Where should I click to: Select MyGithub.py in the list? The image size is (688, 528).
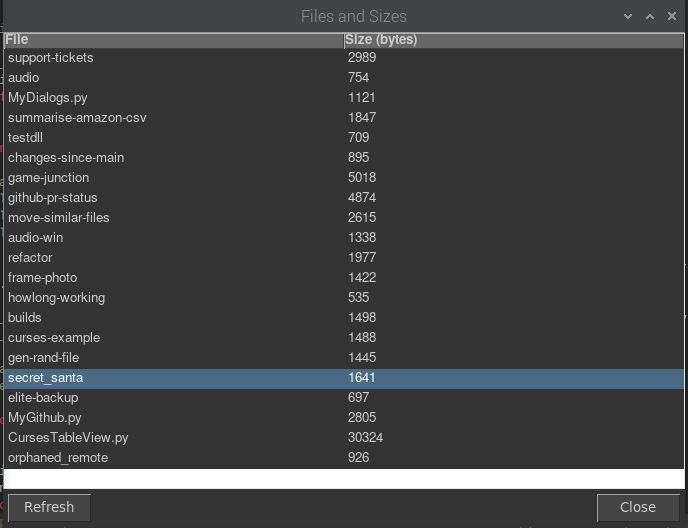(x=344, y=417)
